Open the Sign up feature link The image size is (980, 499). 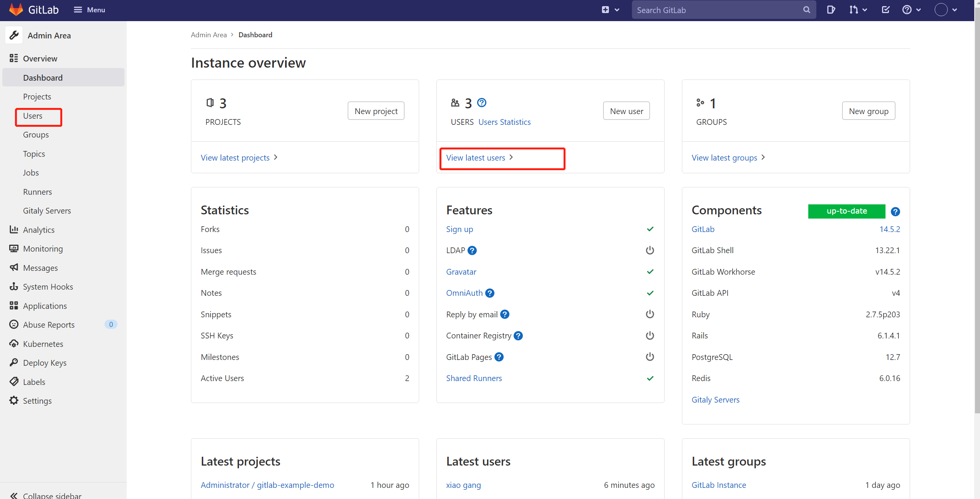pyautogui.click(x=459, y=229)
